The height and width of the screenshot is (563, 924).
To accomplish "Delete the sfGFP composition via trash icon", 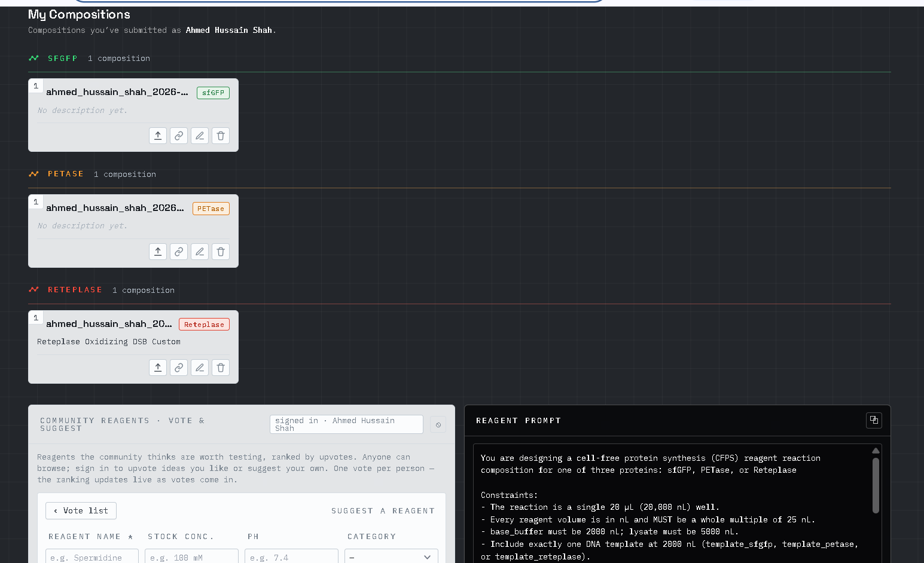I will coord(221,136).
